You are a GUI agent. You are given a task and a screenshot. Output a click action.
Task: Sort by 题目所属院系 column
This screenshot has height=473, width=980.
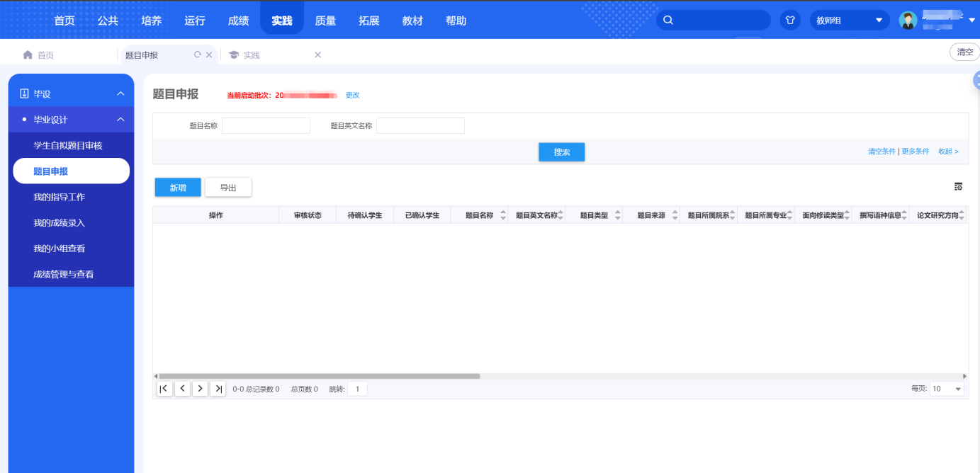pyautogui.click(x=733, y=215)
